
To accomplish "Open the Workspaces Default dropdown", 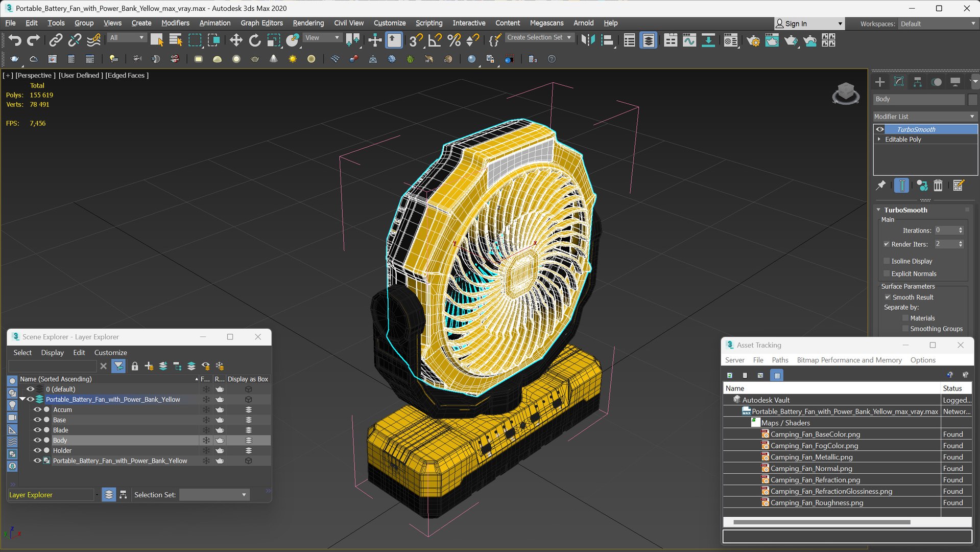I will [x=938, y=24].
